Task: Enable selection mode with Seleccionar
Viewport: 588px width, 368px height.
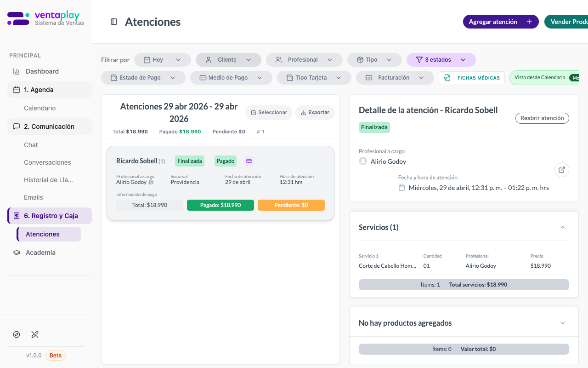Action: pos(269,112)
